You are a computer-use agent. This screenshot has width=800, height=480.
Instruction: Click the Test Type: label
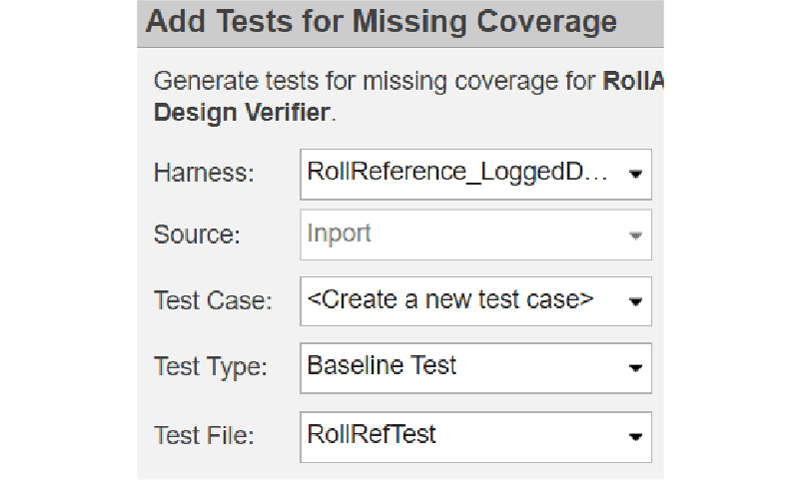pos(210,367)
